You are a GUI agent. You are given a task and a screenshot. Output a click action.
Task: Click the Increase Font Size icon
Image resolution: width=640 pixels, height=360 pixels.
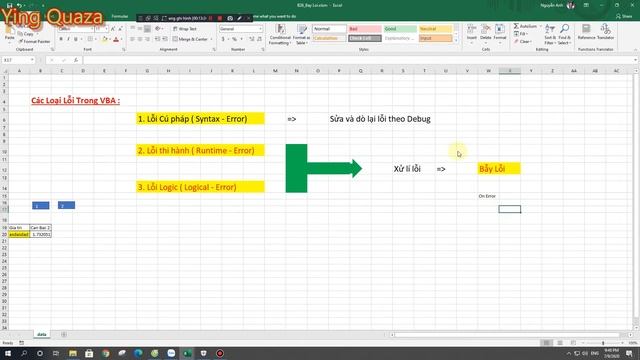pos(113,29)
